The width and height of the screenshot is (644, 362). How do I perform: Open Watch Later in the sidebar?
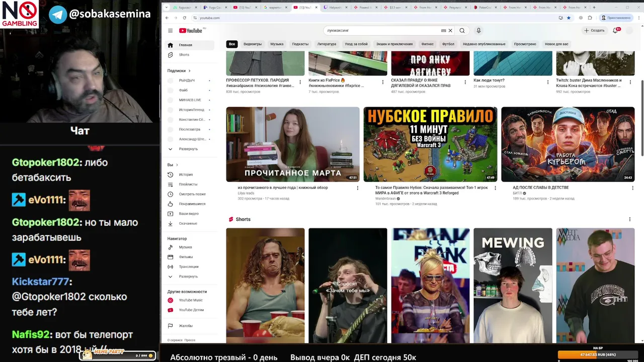point(190,194)
